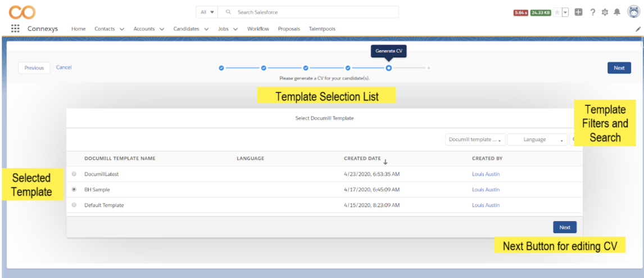This screenshot has width=644, height=278.
Task: Select the BH Sample radio button
Action: [74, 190]
